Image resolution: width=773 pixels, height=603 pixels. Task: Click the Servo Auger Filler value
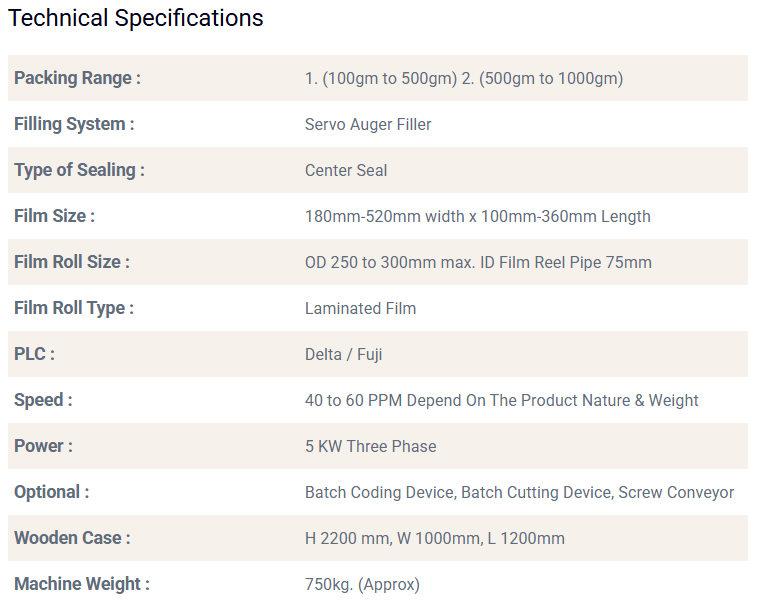pos(368,124)
